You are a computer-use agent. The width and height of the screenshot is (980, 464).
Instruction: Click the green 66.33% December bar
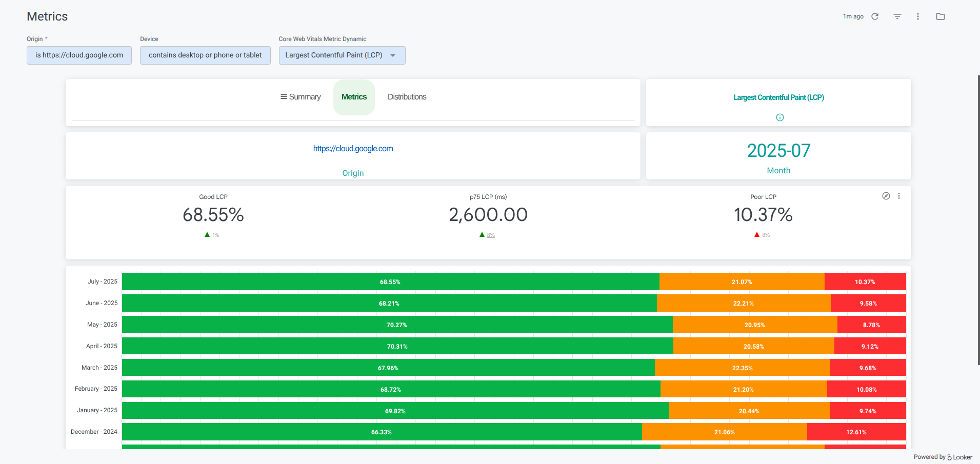click(x=382, y=432)
